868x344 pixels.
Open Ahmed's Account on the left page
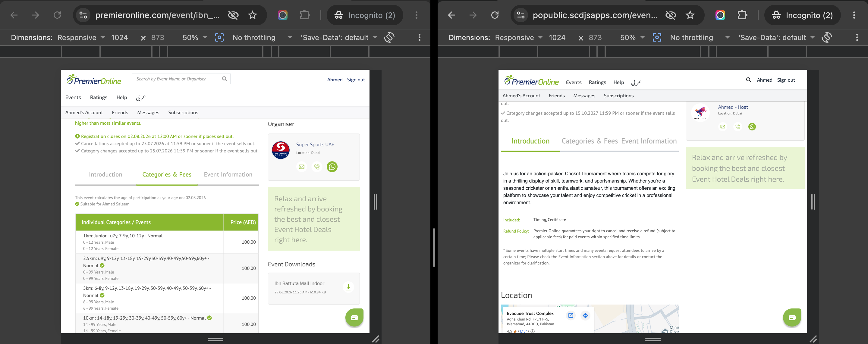(84, 113)
